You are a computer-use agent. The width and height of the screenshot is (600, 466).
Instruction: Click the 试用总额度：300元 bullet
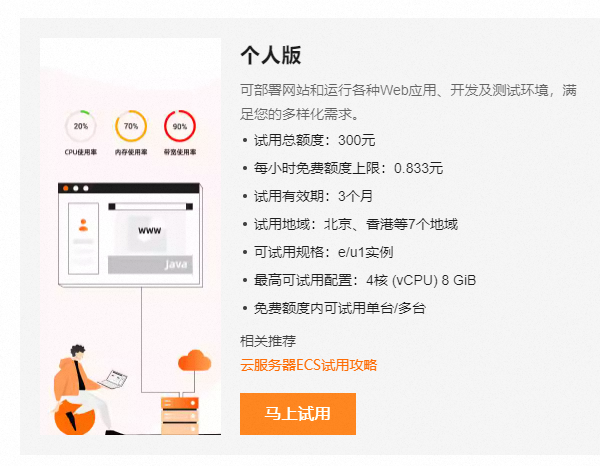[314, 140]
